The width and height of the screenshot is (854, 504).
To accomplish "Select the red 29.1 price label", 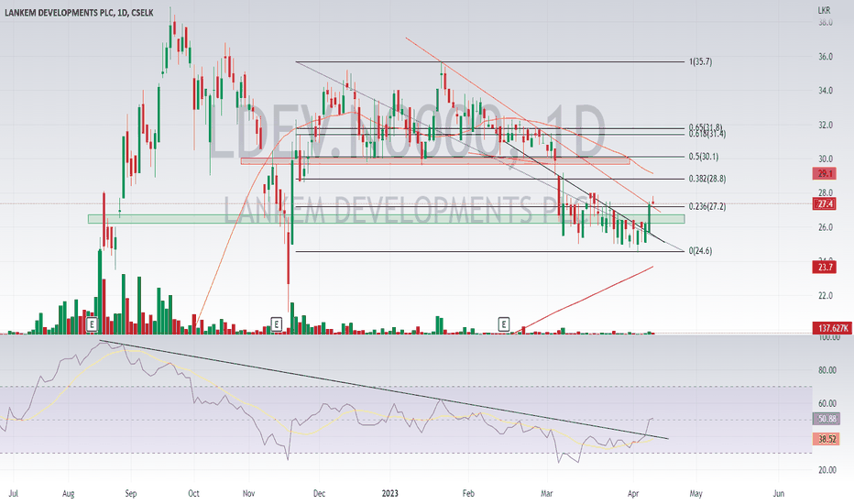I will point(826,174).
